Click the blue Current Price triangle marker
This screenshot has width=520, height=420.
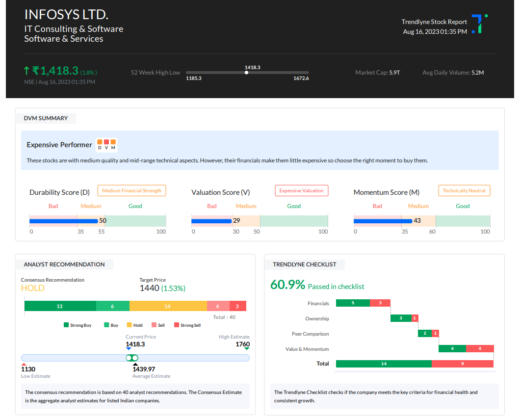point(129,349)
